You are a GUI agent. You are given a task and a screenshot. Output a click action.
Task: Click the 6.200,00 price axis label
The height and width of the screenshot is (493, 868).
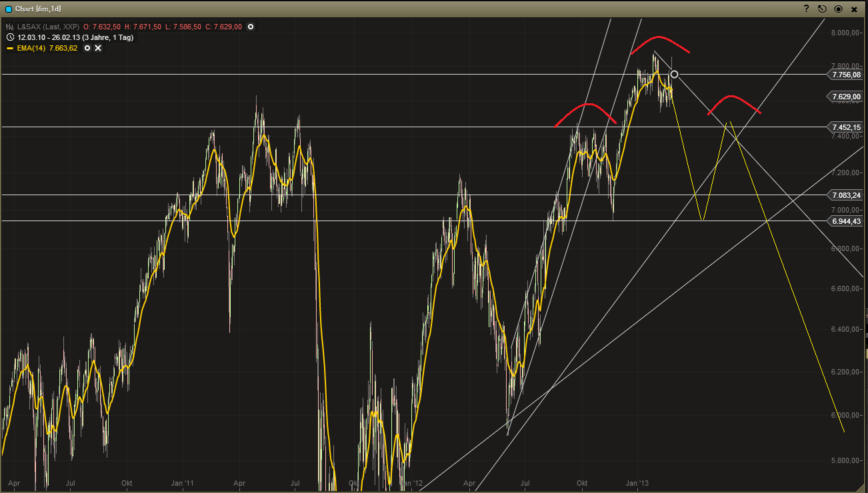[x=846, y=372]
